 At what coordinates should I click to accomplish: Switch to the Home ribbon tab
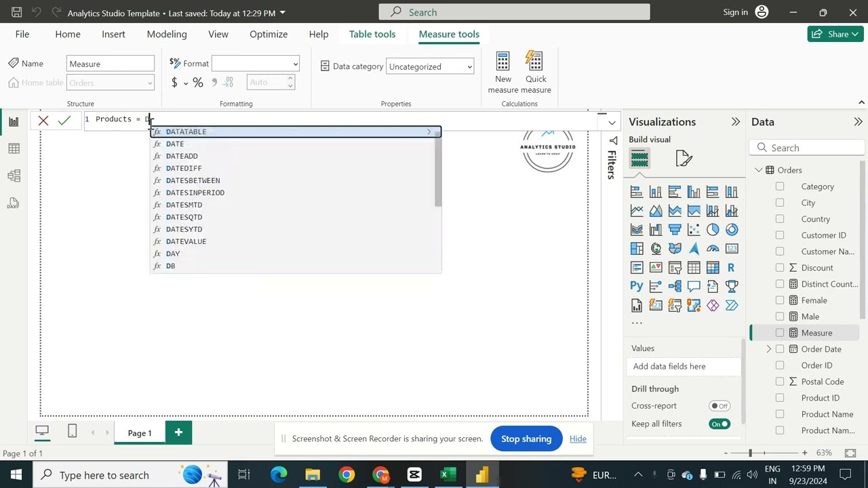[68, 34]
